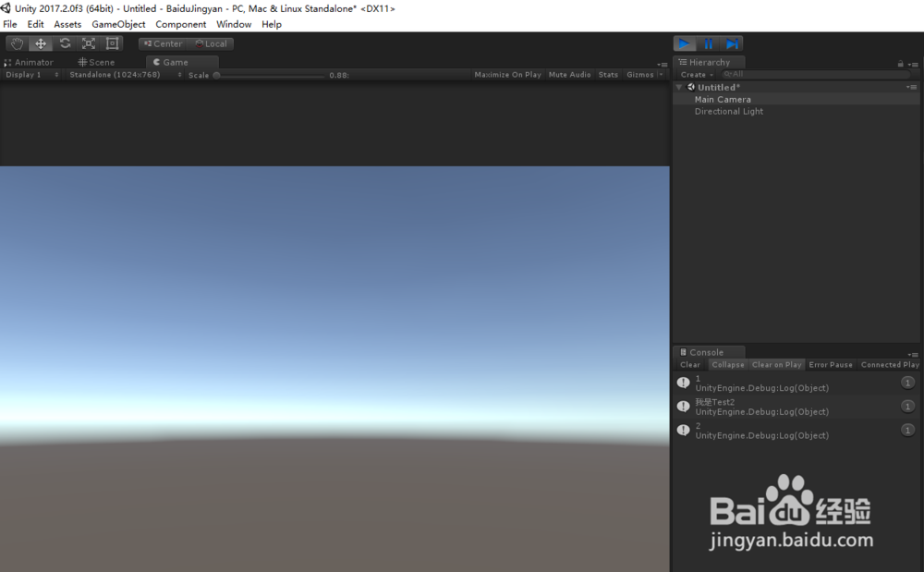Select Main Camera in Hierarchy
This screenshot has width=924, height=572.
(796, 100)
